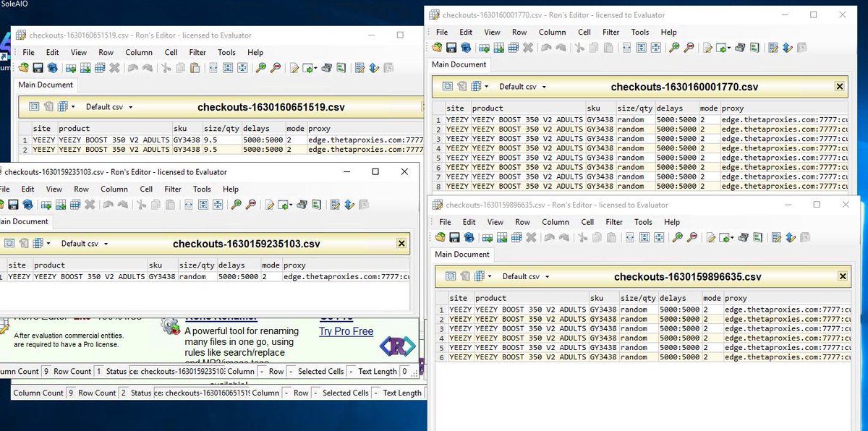This screenshot has width=868, height=431.
Task: Click 9.5 size cell in row 1
Action: click(222, 140)
